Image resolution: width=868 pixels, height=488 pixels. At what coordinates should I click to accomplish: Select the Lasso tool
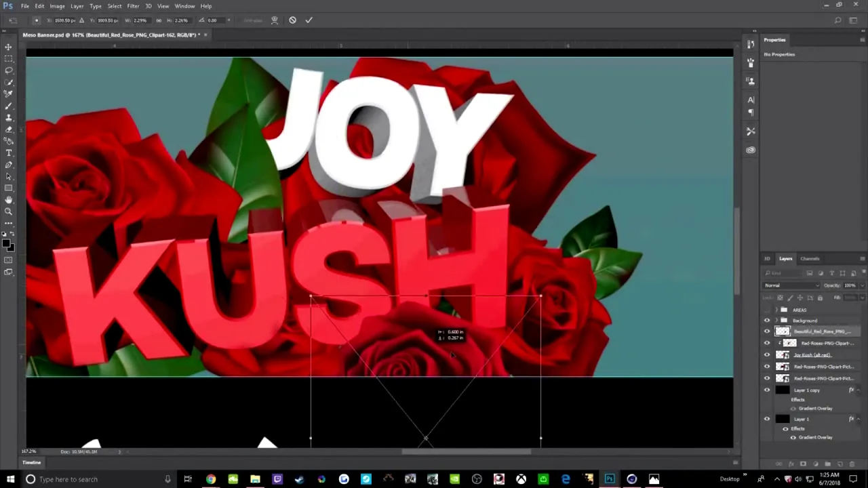(x=8, y=70)
